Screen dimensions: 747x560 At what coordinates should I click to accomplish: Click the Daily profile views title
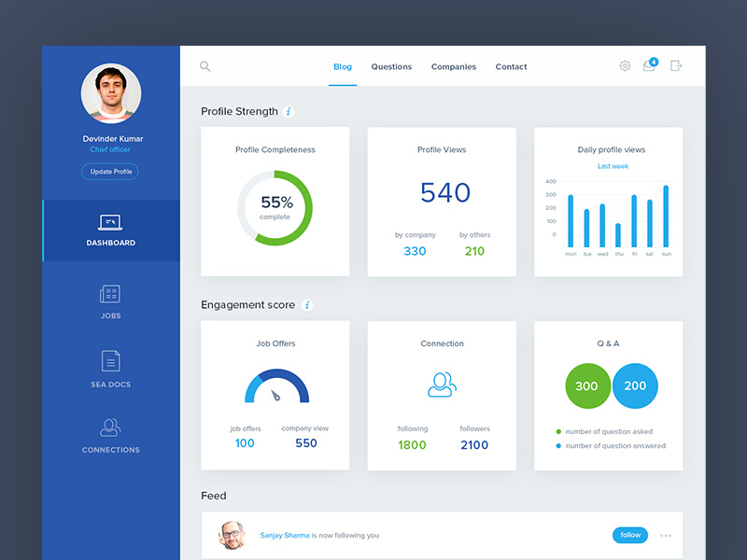pos(612,149)
